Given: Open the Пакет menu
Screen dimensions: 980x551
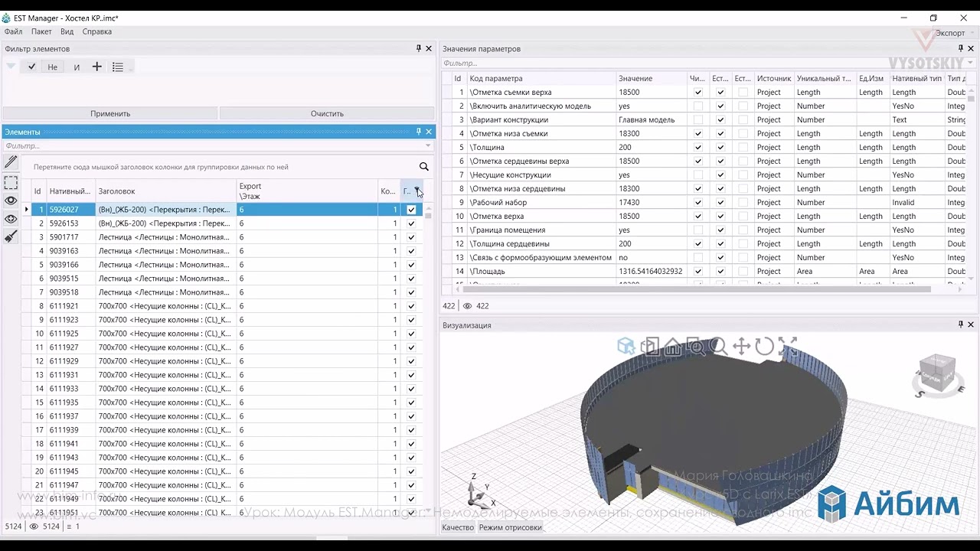Looking at the screenshot, I should point(41,31).
